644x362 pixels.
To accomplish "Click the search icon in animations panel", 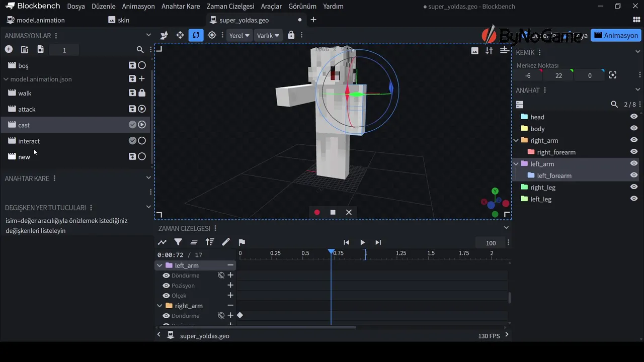I will click(140, 50).
